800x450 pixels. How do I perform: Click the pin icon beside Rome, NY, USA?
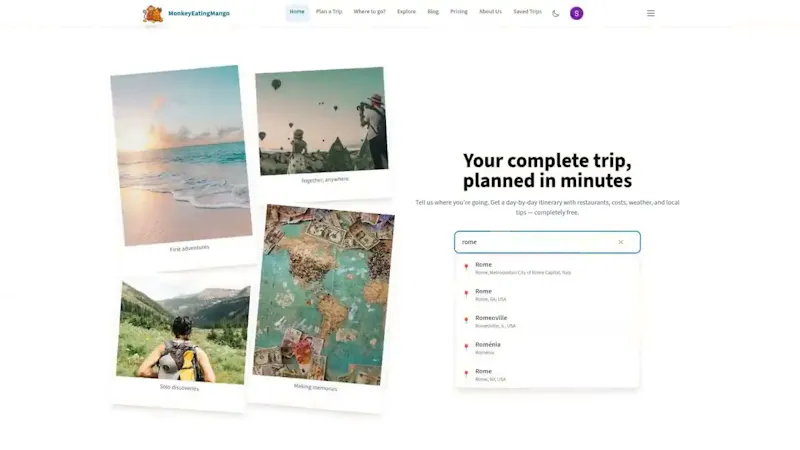(466, 374)
